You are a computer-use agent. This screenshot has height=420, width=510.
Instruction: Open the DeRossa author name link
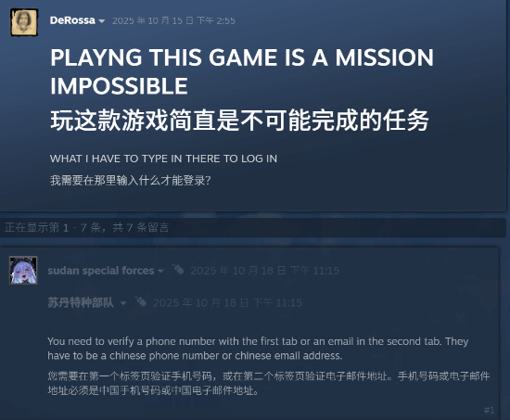(72, 20)
